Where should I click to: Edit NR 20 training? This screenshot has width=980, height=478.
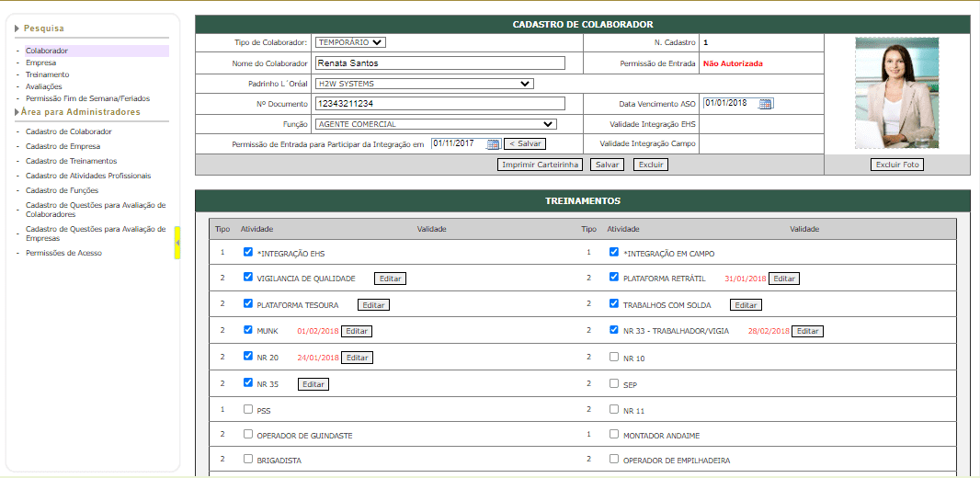(357, 358)
